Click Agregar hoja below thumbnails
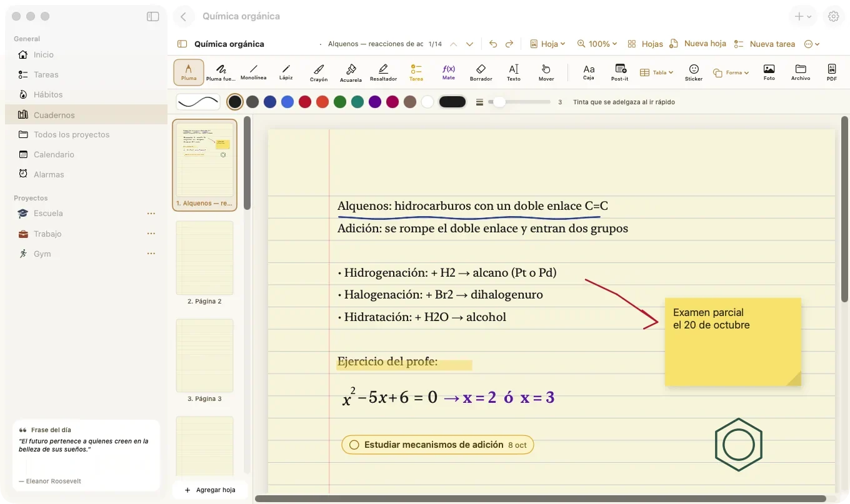The image size is (850, 504). coord(210,490)
